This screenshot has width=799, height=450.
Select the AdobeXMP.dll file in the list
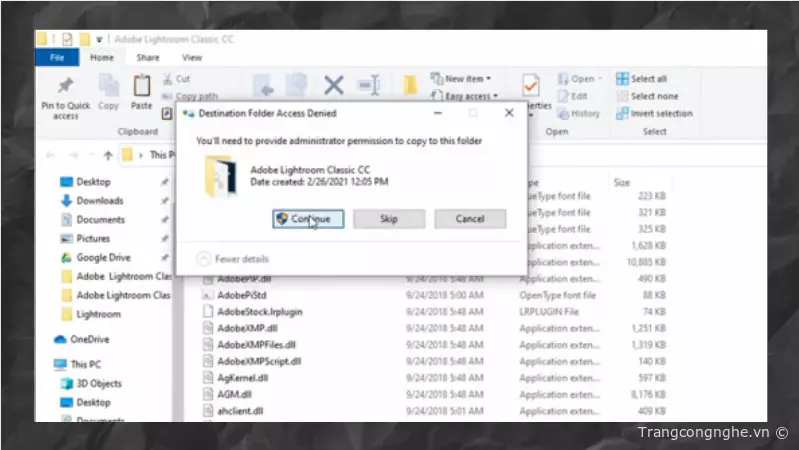[249, 328]
